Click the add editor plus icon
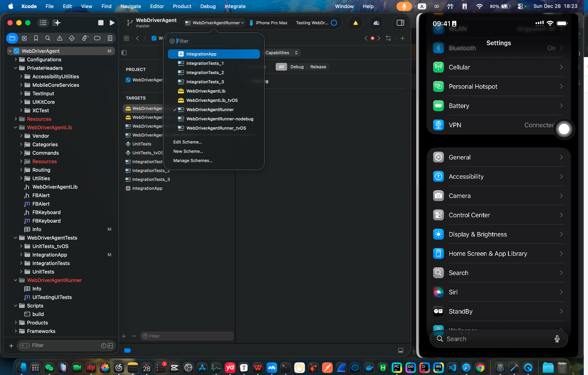588x375 pixels. coord(402,38)
